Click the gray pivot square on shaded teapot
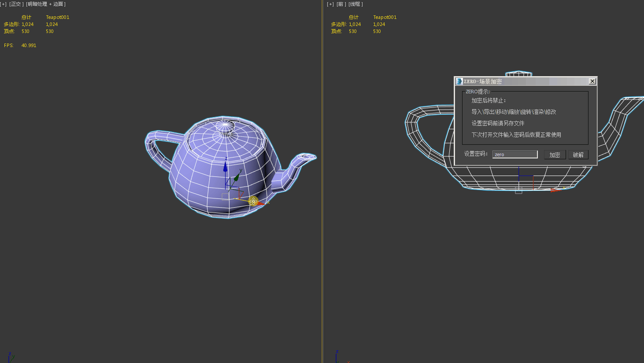 pos(225,196)
